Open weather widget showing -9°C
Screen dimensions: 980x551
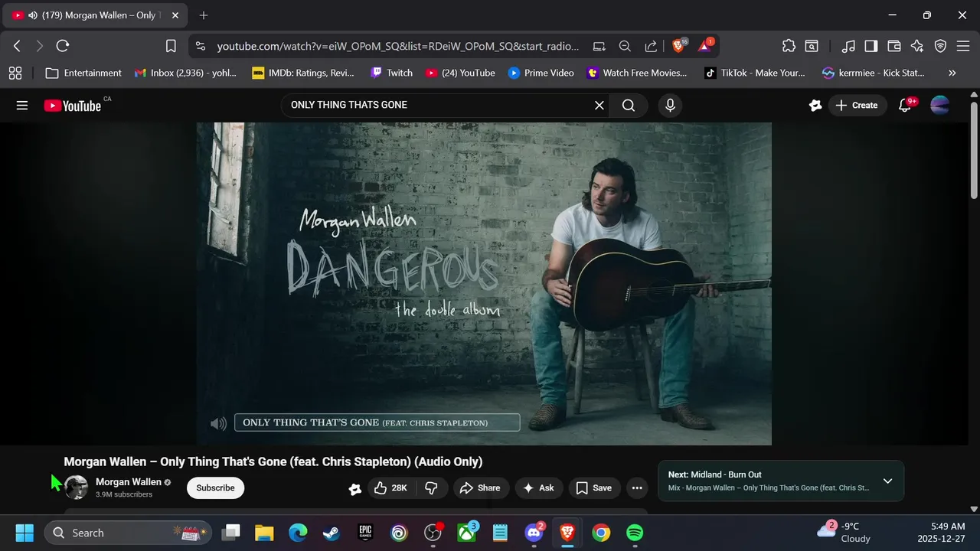point(843,532)
